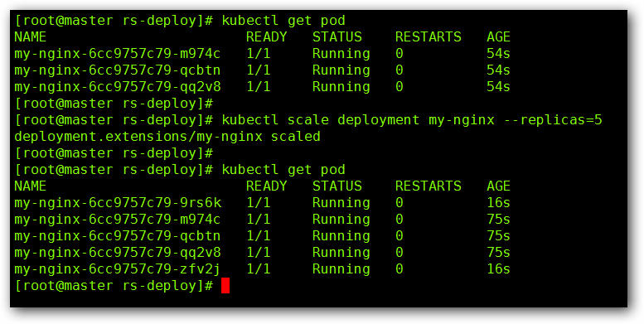Click the first AGE column header

(x=499, y=37)
